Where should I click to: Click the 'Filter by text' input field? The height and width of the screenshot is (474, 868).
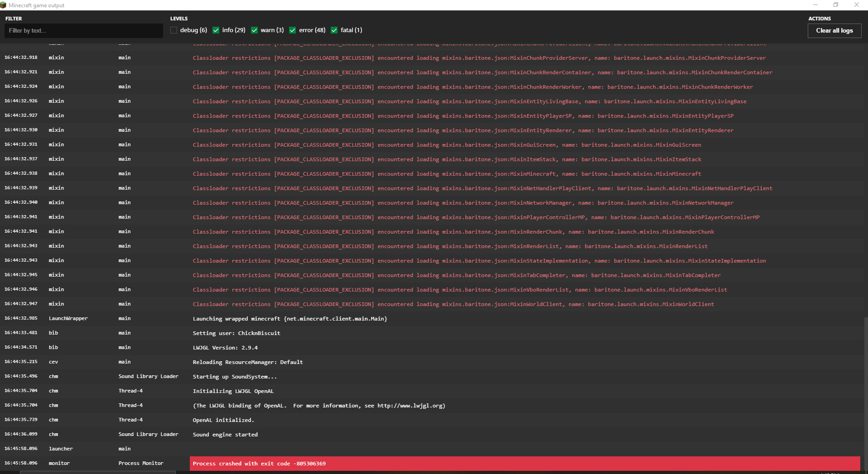84,30
